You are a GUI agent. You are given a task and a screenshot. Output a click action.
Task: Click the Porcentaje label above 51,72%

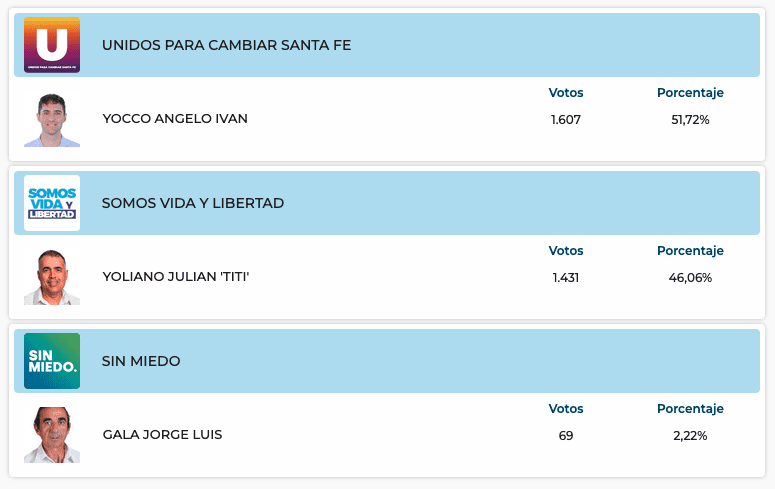coord(690,93)
